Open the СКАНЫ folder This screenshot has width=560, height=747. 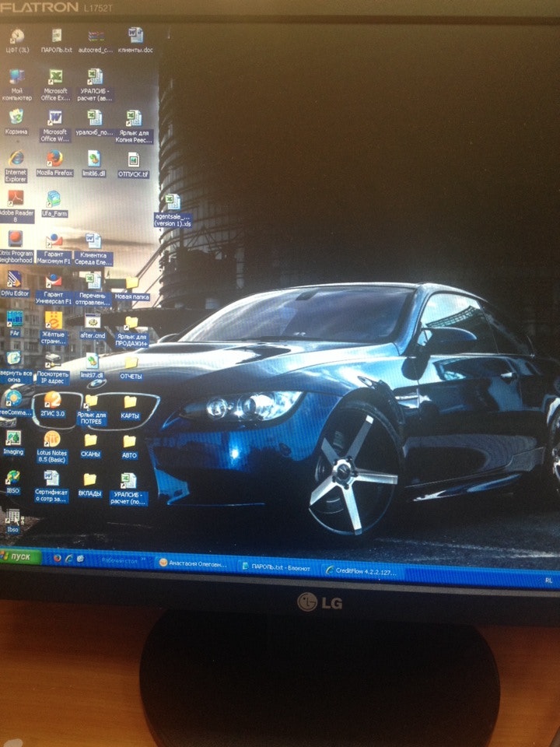(x=90, y=447)
